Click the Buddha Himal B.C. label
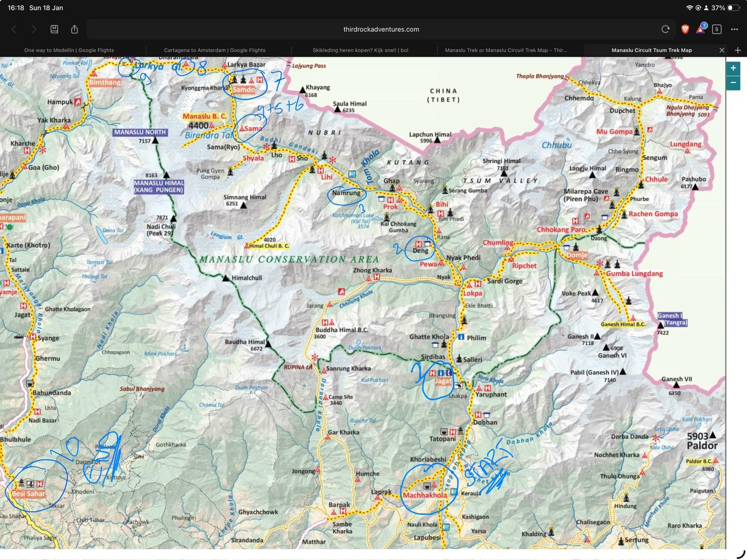The width and height of the screenshot is (747, 560). (342, 330)
